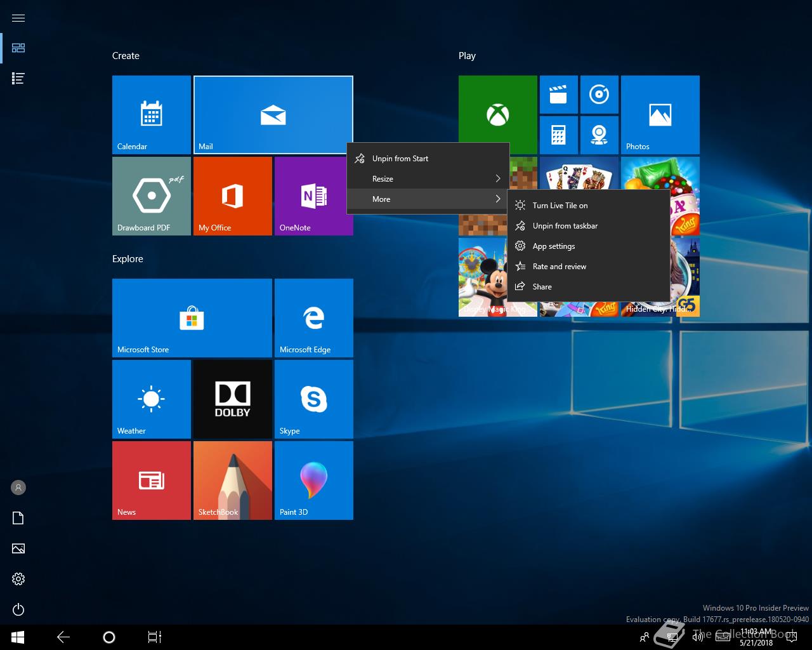Open the Power options button
The height and width of the screenshot is (650, 812).
tap(18, 609)
